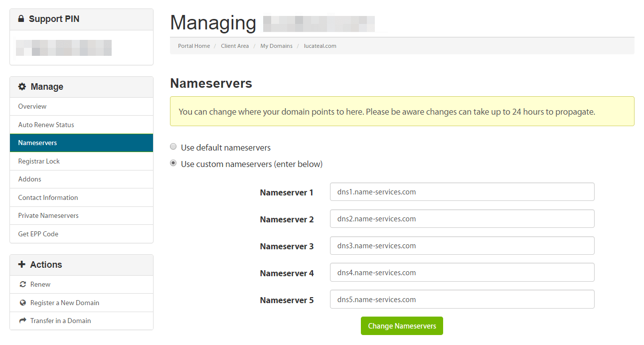This screenshot has height=345, width=644.
Task: Navigate to My Domains breadcrumb
Action: [276, 46]
